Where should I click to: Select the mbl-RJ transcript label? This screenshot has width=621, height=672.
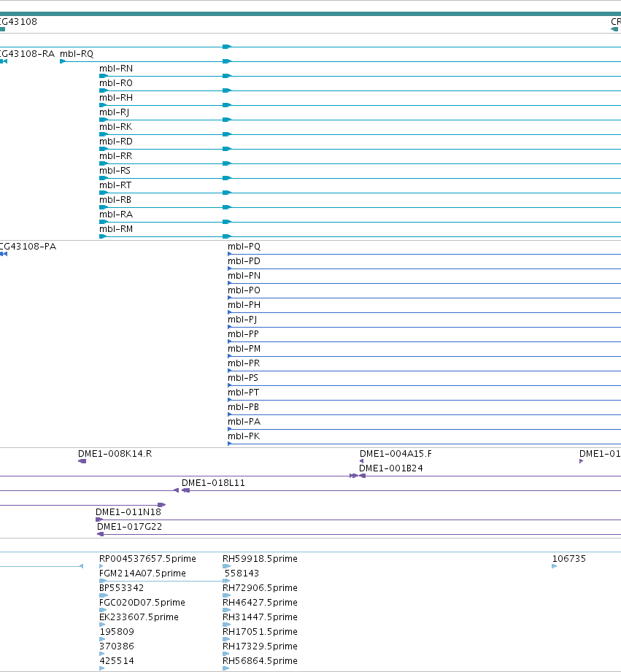[114, 112]
